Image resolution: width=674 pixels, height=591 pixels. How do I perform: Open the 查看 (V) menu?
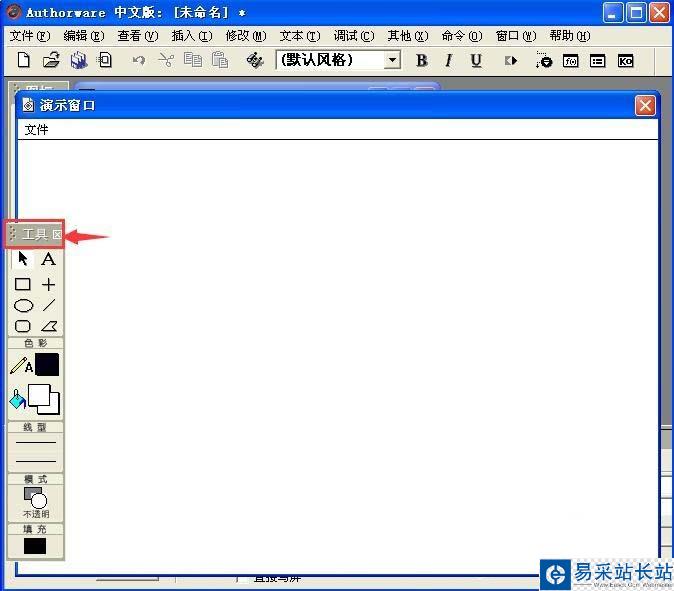coord(138,36)
